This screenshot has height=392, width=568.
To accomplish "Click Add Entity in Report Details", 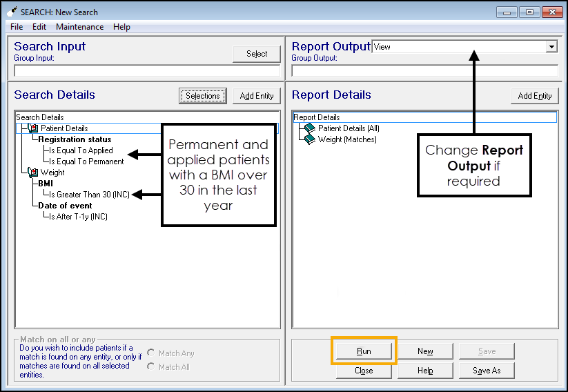I will coord(534,96).
